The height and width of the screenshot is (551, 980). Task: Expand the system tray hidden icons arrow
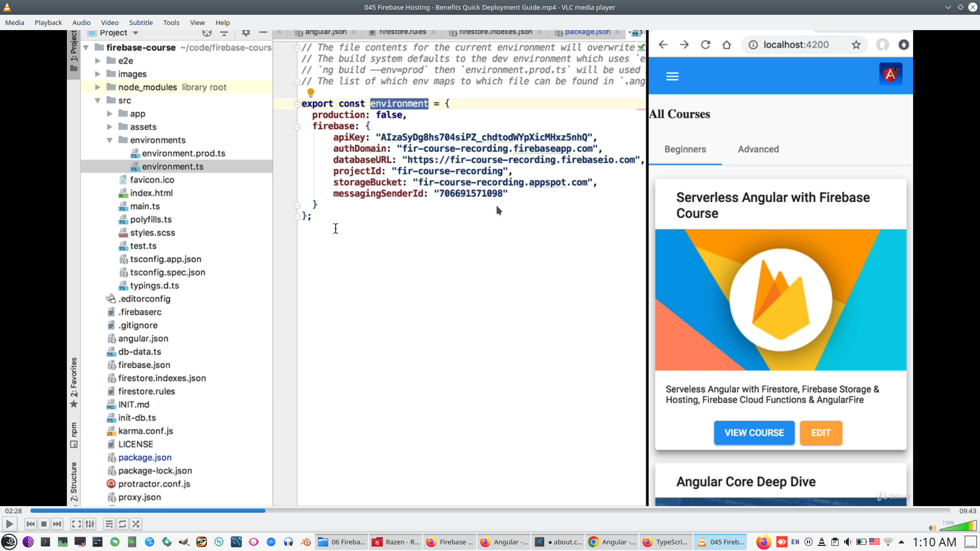(901, 542)
